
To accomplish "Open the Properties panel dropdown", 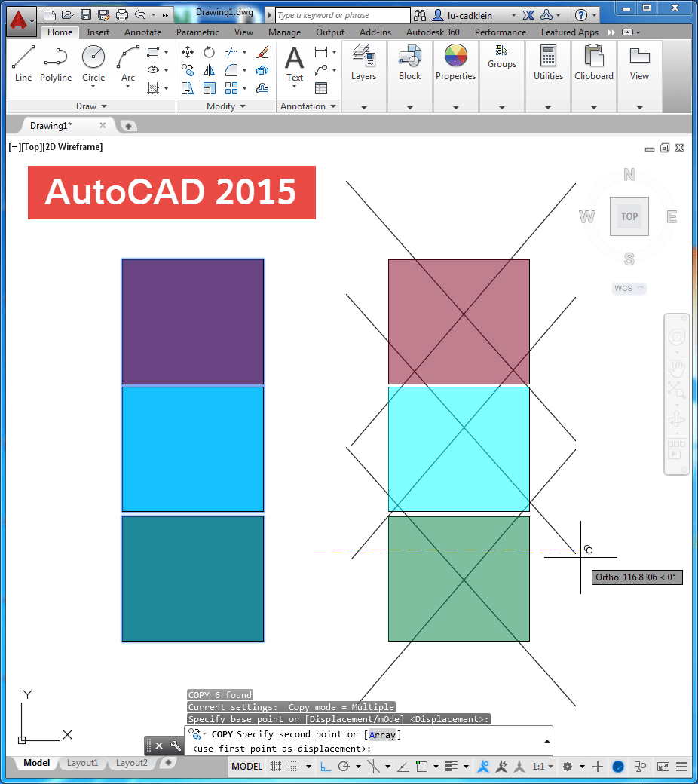I will coord(455,107).
